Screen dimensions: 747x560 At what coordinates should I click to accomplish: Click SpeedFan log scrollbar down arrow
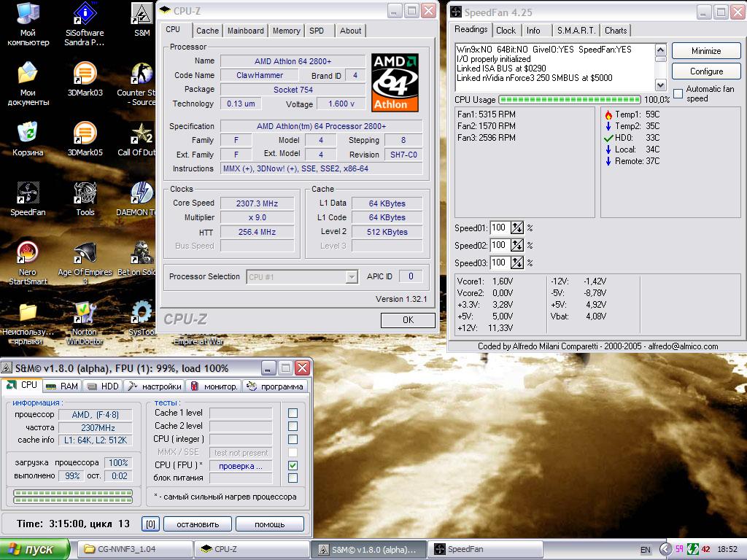660,85
